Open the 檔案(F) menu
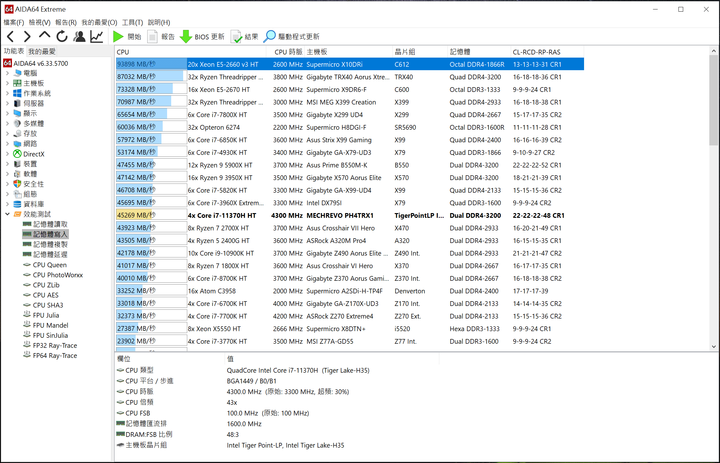The image size is (720, 463). coord(14,22)
